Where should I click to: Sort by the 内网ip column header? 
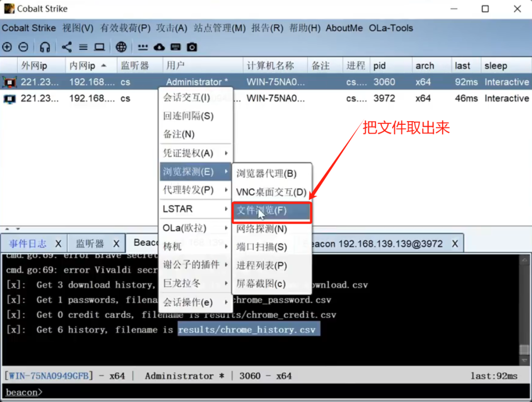pyautogui.click(x=91, y=66)
